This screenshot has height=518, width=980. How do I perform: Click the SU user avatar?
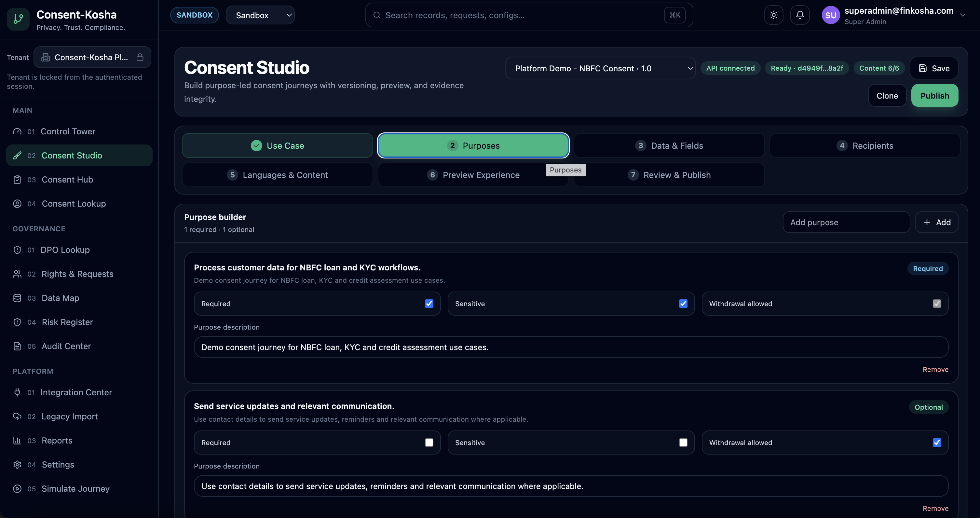(x=830, y=15)
